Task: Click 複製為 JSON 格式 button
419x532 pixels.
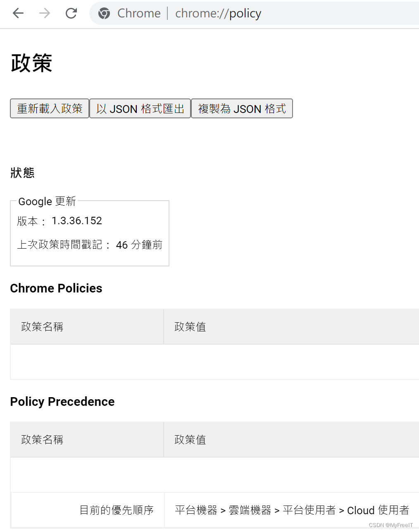Action: [x=242, y=108]
